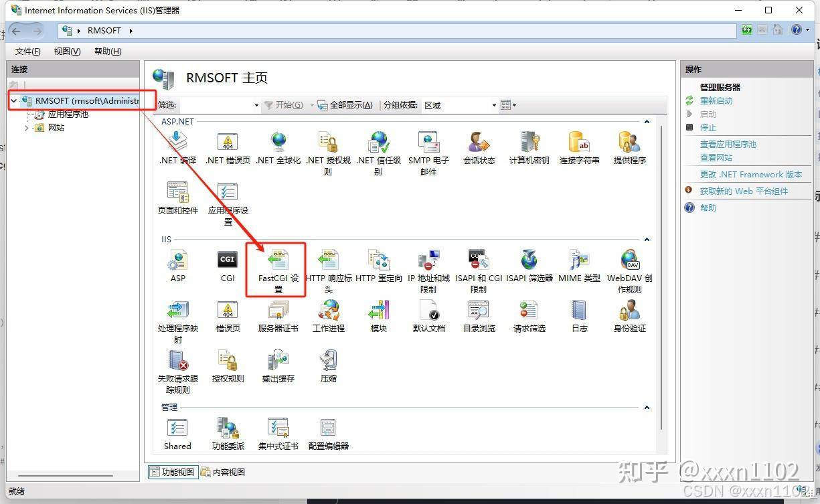Open 服务器证书 feature
This screenshot has width=820, height=504.
278,317
